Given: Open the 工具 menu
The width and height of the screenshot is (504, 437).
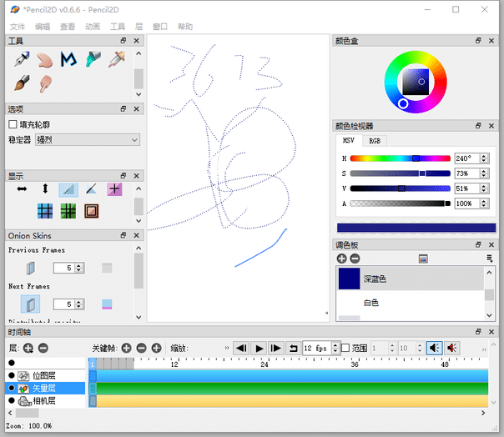Looking at the screenshot, I should (118, 27).
